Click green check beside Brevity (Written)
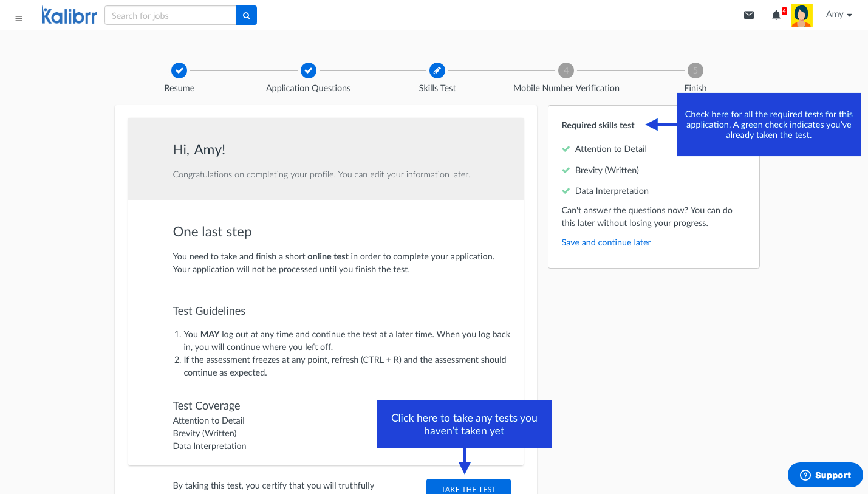The image size is (868, 494). tap(566, 170)
